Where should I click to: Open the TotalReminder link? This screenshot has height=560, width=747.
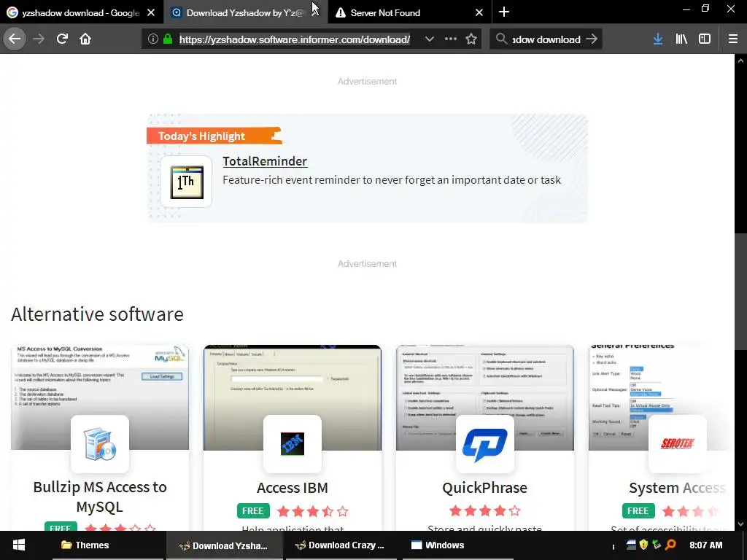(265, 161)
